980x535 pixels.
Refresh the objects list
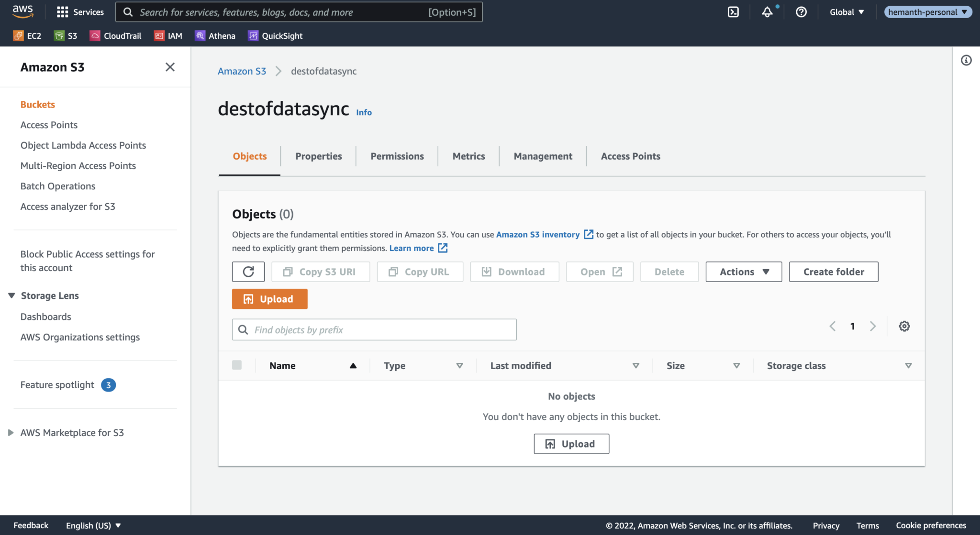coord(248,272)
